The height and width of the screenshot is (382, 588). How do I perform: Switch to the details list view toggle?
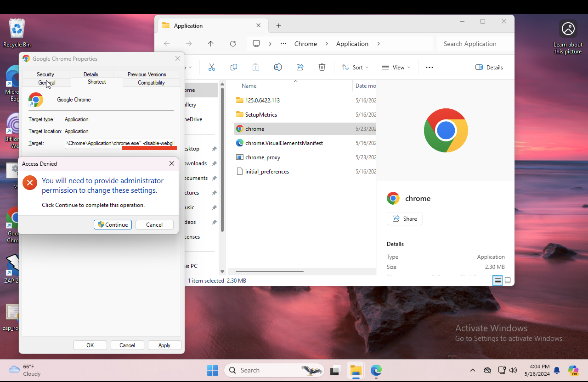(498, 280)
